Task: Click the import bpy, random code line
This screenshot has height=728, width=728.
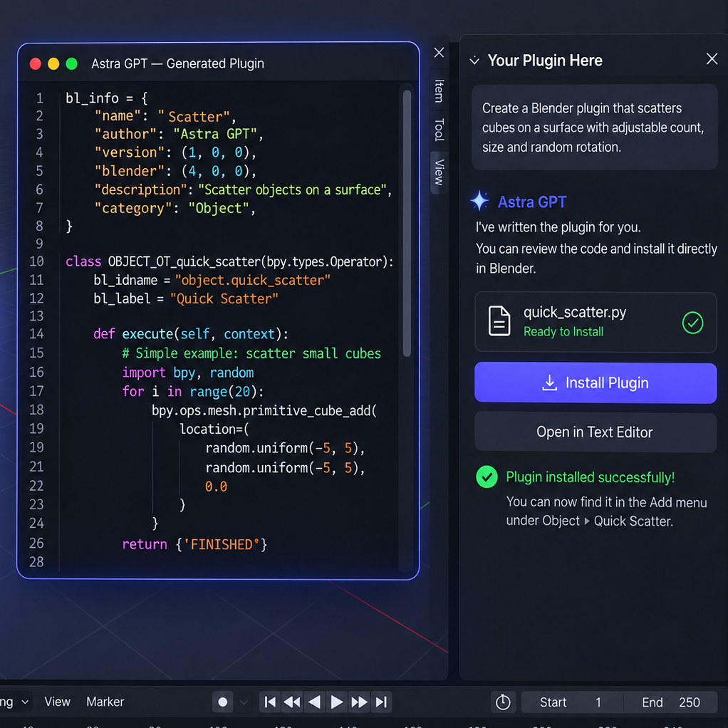Action: pos(188,373)
